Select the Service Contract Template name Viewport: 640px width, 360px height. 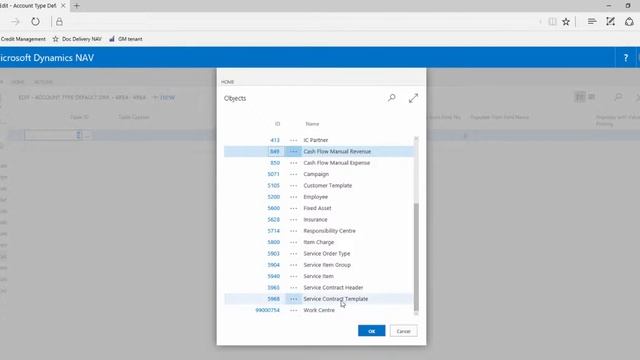(336, 299)
